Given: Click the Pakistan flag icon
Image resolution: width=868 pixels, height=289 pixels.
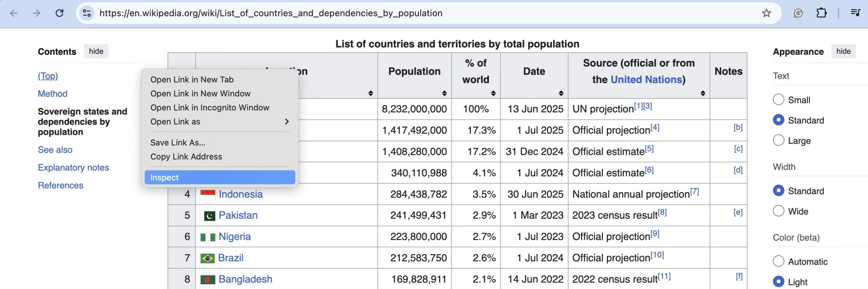Looking at the screenshot, I should [208, 216].
